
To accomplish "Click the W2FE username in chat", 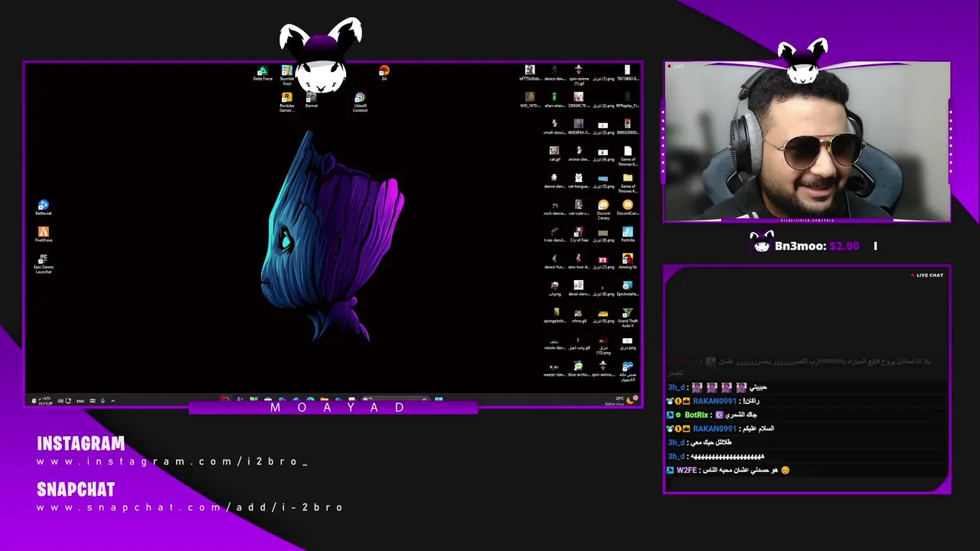I will pos(687,470).
